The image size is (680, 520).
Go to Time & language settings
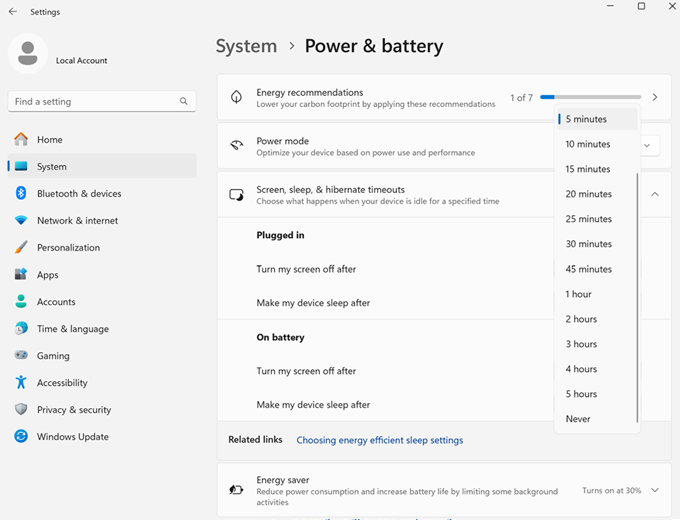point(102,328)
